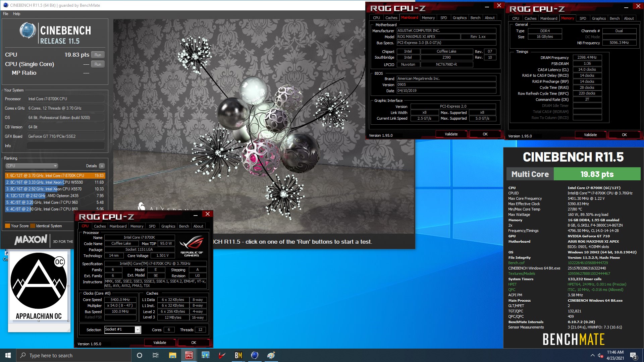644x362 pixels.
Task: Switch to Caches tab in bottom CPU-Z window
Action: [x=100, y=226]
